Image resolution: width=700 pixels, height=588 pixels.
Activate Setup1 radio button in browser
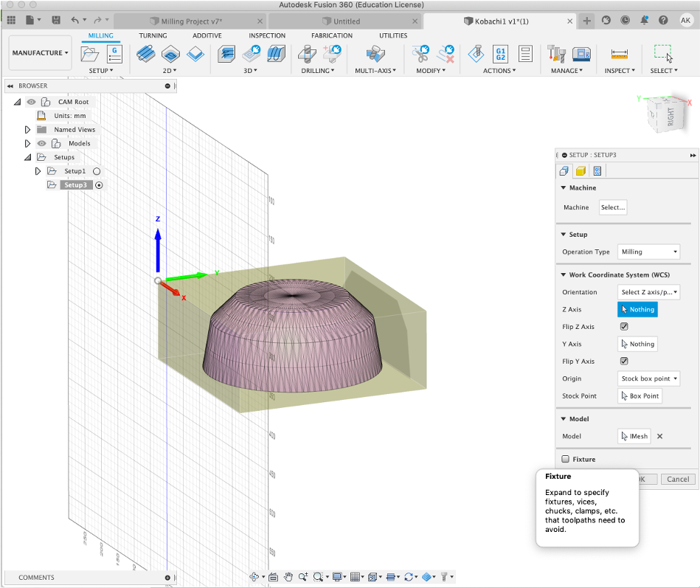pos(97,171)
